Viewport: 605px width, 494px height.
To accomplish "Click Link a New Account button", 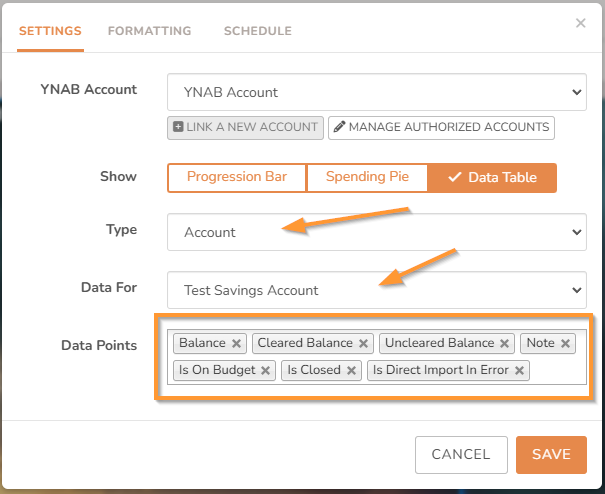I will pyautogui.click(x=245, y=128).
